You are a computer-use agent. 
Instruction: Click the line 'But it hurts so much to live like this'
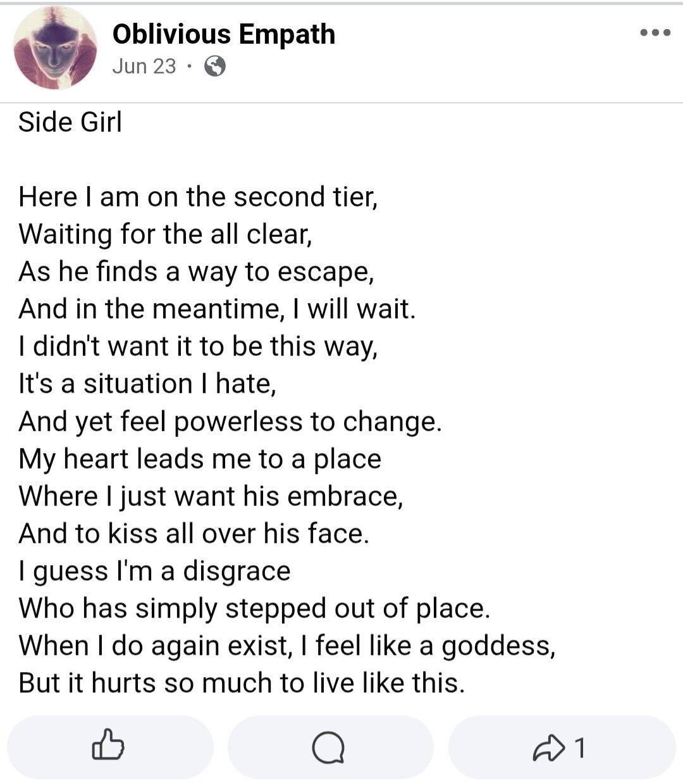coord(242,683)
